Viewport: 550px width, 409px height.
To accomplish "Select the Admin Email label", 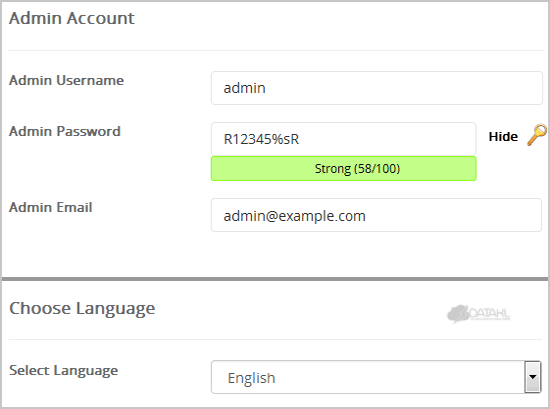I will (51, 207).
